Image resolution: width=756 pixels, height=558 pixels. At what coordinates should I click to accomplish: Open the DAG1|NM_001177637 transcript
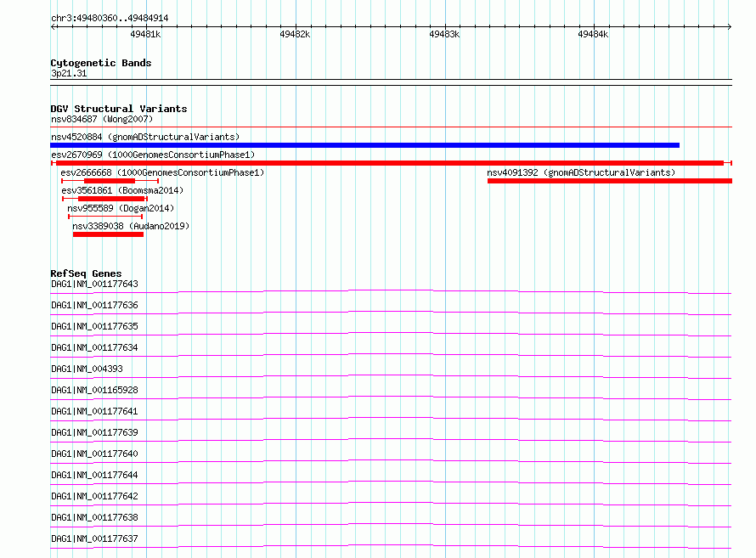click(x=94, y=538)
